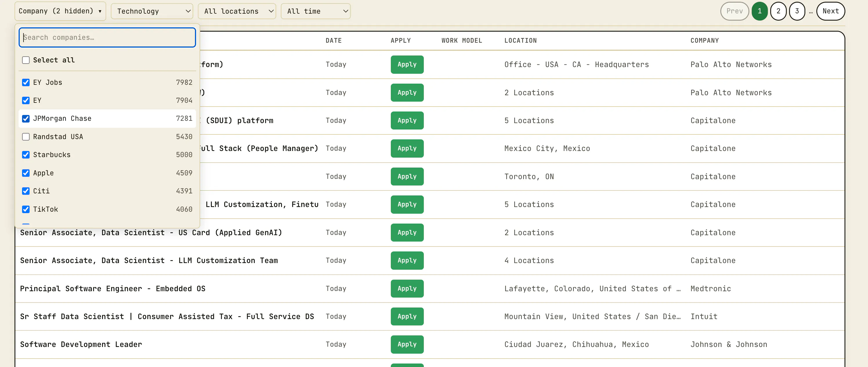The height and width of the screenshot is (367, 868).
Task: Uncheck the TikTok checkbox
Action: click(x=26, y=209)
